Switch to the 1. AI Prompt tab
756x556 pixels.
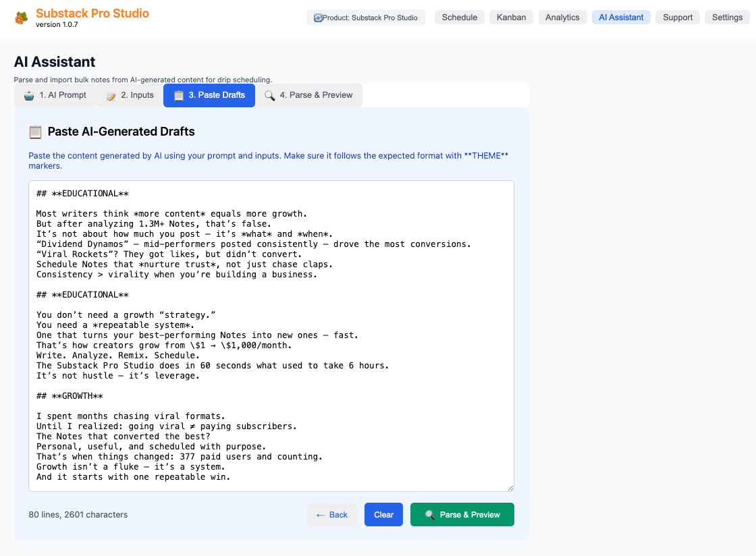click(55, 95)
